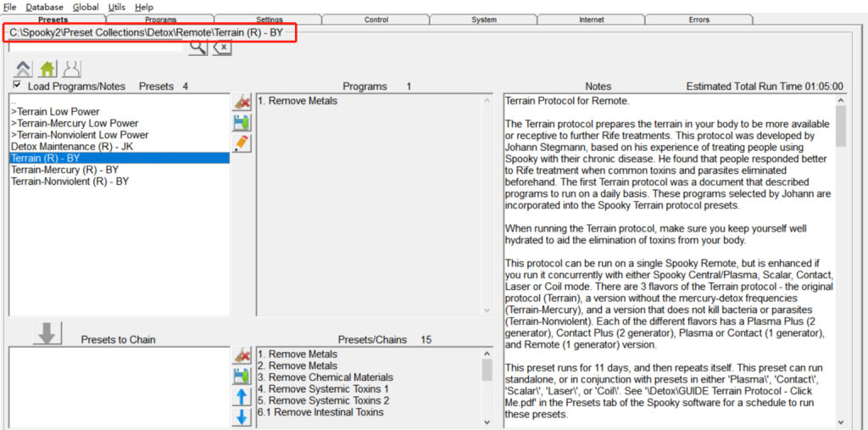This screenshot has height=430, width=868.
Task: Save chain using lower disk icon
Action: 242,376
